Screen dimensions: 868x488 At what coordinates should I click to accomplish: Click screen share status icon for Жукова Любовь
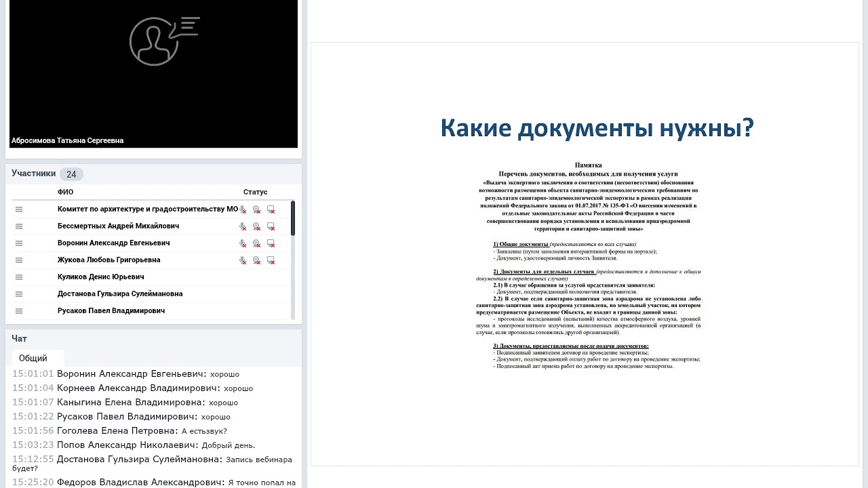click(271, 260)
